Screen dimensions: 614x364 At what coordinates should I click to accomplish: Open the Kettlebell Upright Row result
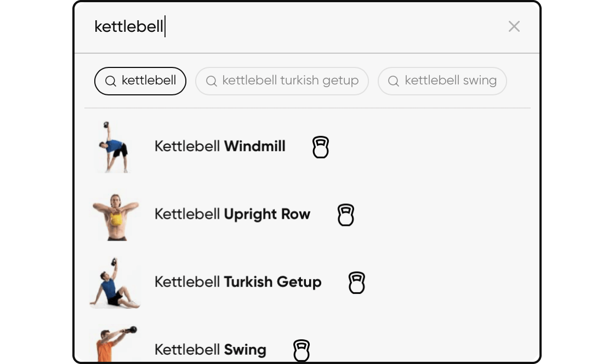pyautogui.click(x=232, y=214)
